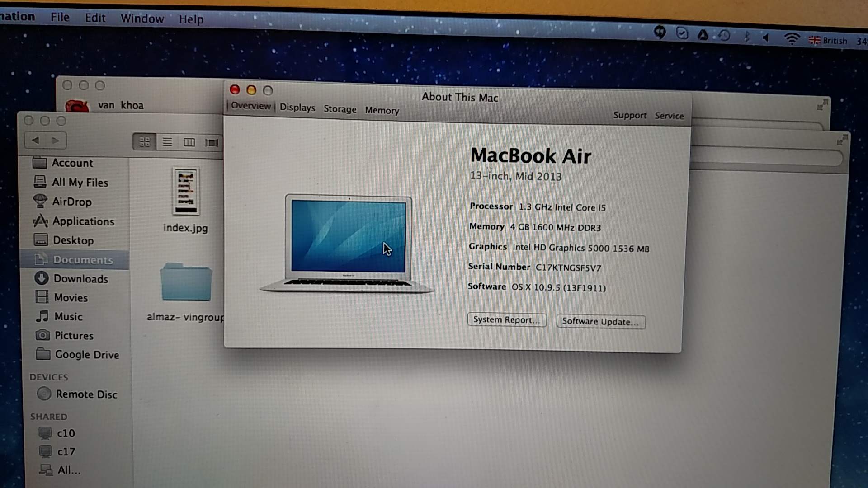868x488 pixels.
Task: Click the OS X 10.9.5 version text
Action: (558, 288)
